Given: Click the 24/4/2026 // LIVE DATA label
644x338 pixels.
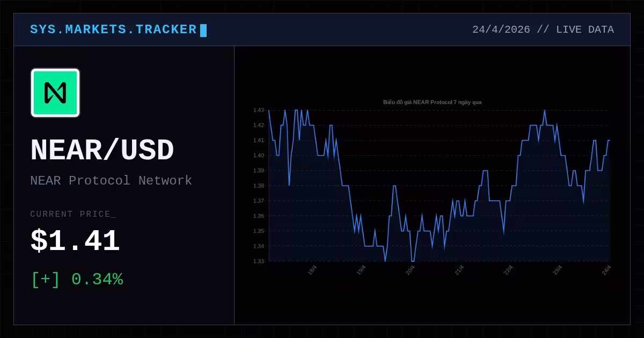Looking at the screenshot, I should (x=543, y=30).
